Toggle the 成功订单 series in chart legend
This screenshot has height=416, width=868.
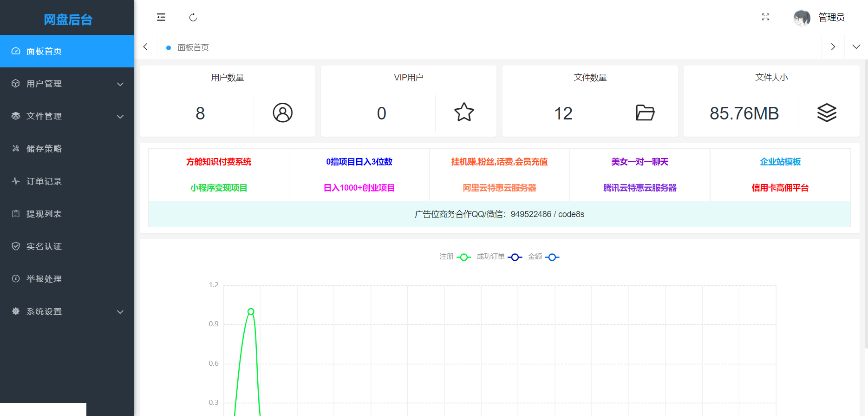499,257
